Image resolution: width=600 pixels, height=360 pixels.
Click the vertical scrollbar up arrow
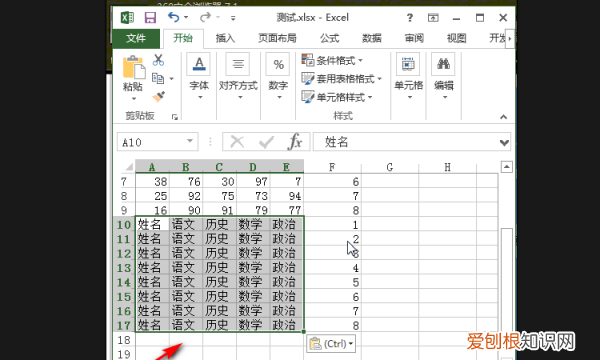pos(507,167)
